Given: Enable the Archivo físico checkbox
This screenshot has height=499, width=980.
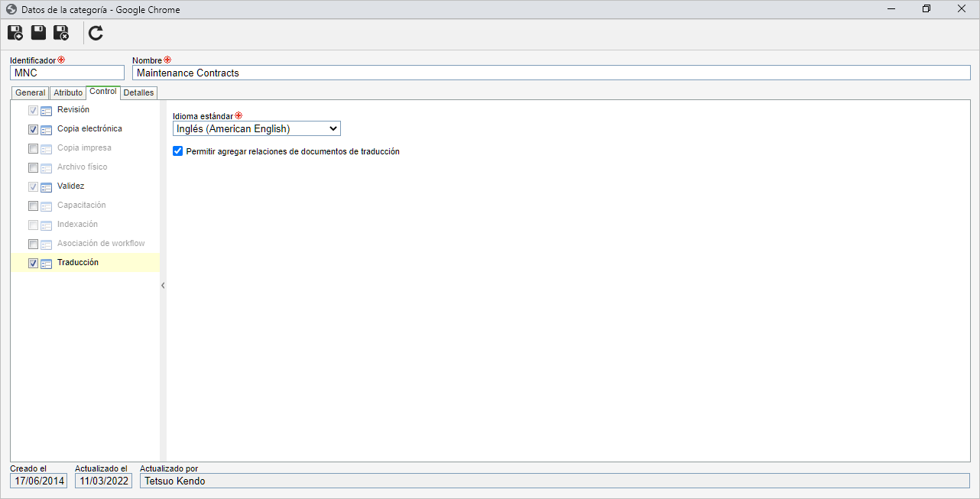Looking at the screenshot, I should (x=33, y=167).
